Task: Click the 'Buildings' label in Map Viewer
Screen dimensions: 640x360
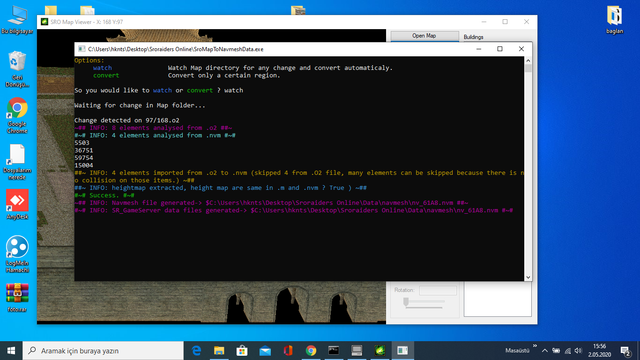Action: 473,37
